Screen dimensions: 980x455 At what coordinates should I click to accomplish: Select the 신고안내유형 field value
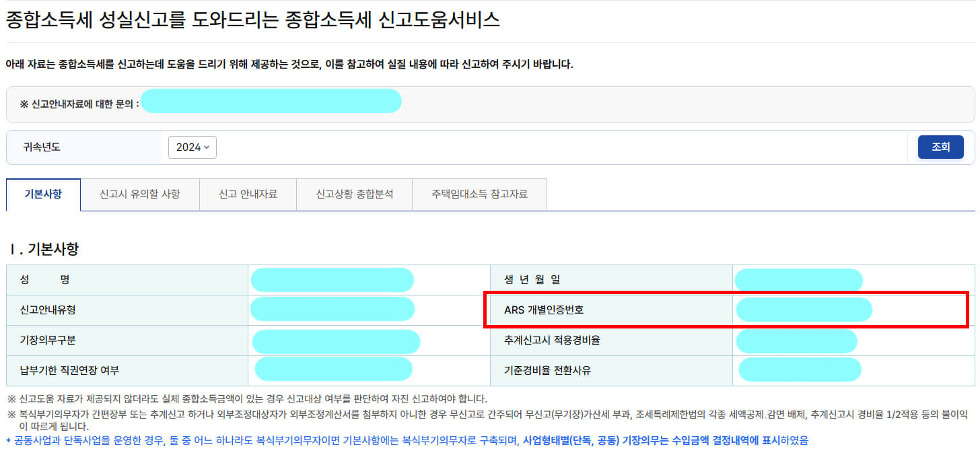tap(332, 310)
